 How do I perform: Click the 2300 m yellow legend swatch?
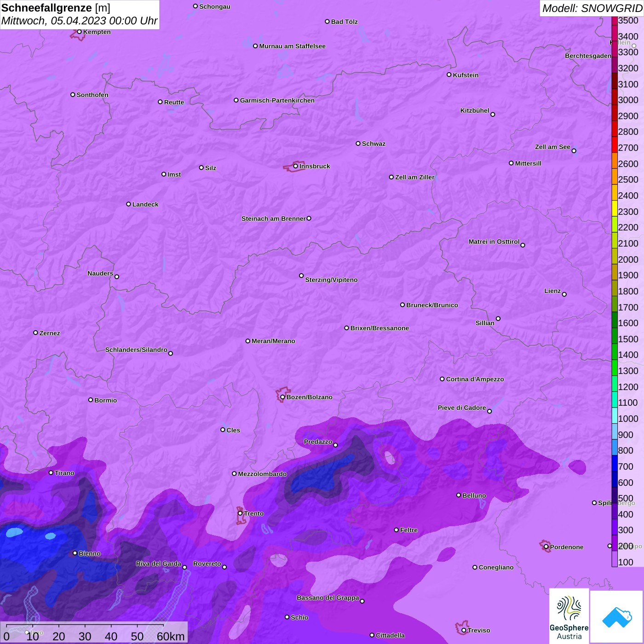point(615,208)
